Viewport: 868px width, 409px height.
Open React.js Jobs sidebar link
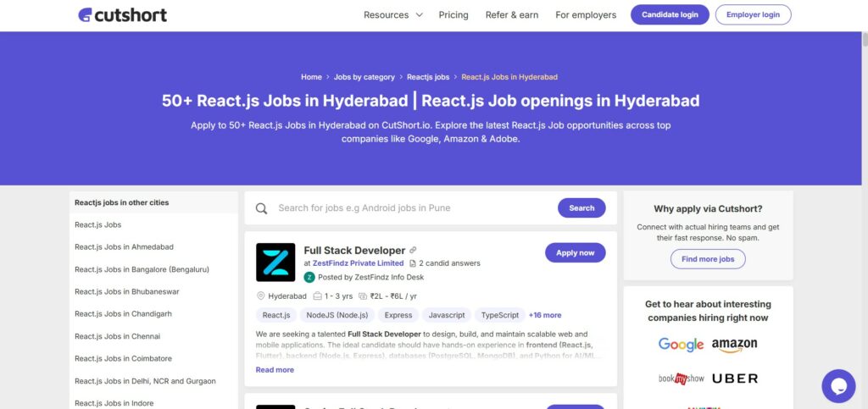click(x=98, y=225)
